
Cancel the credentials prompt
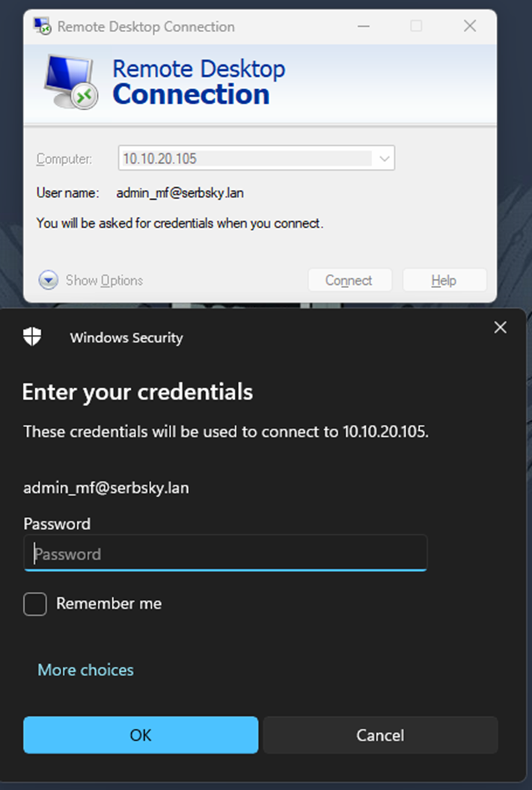click(x=380, y=735)
